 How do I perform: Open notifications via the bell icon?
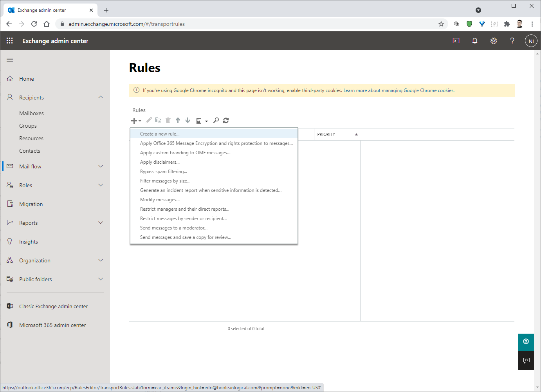click(474, 41)
